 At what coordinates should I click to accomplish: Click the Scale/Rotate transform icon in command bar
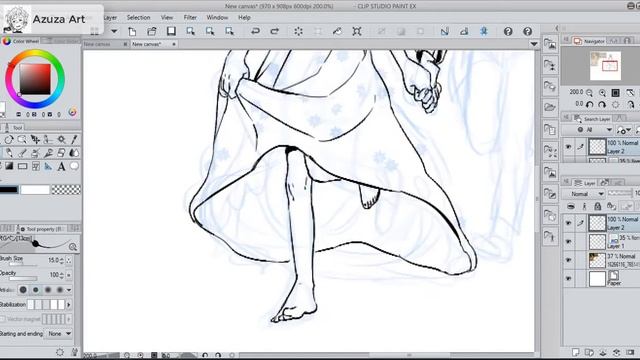tap(357, 31)
